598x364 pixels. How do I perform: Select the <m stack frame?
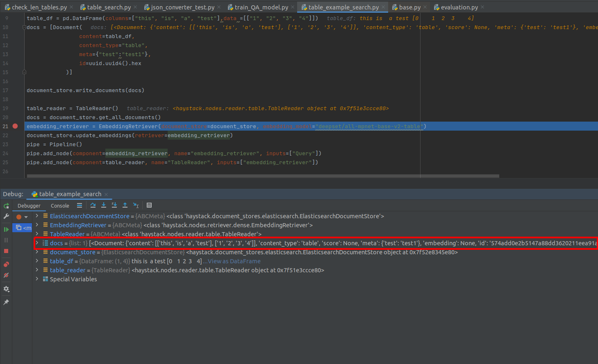point(23,228)
